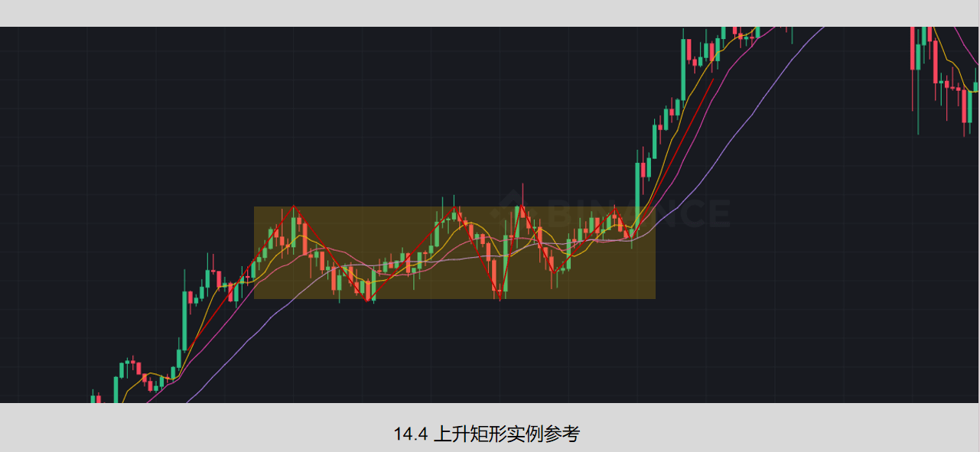
Task: Click the caption text 14.4 上升矩形实例参考
Action: 487,434
